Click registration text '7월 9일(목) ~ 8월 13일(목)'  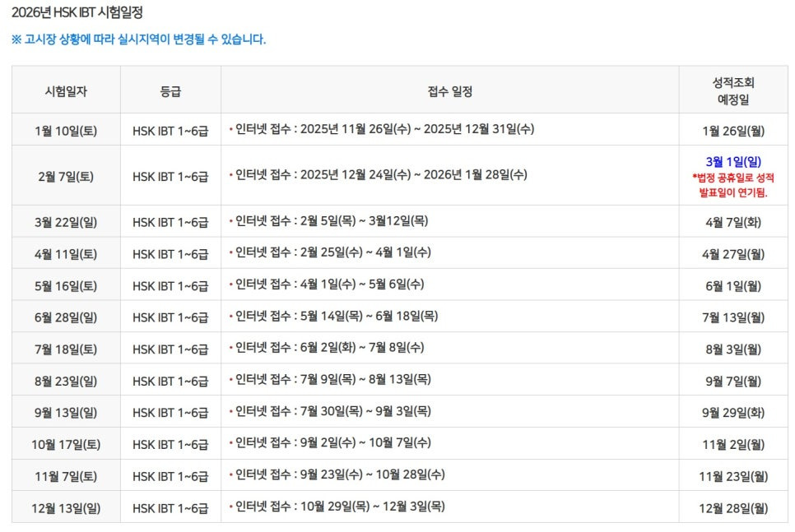[365, 380]
